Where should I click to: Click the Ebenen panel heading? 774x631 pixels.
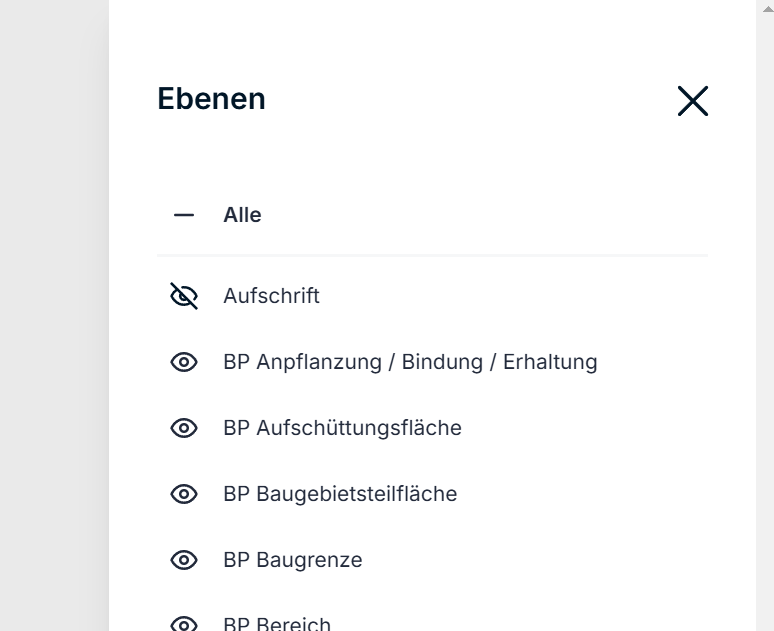click(x=211, y=99)
